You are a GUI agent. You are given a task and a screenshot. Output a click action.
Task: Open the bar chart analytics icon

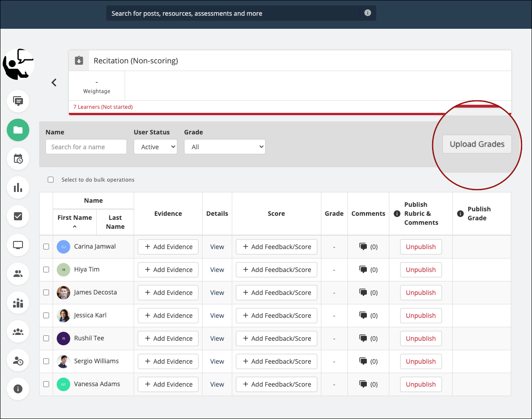coord(18,187)
